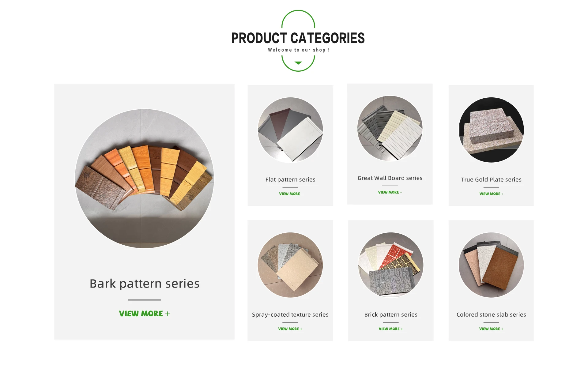Click the Brick pattern series image
The height and width of the screenshot is (373, 588).
click(x=391, y=265)
